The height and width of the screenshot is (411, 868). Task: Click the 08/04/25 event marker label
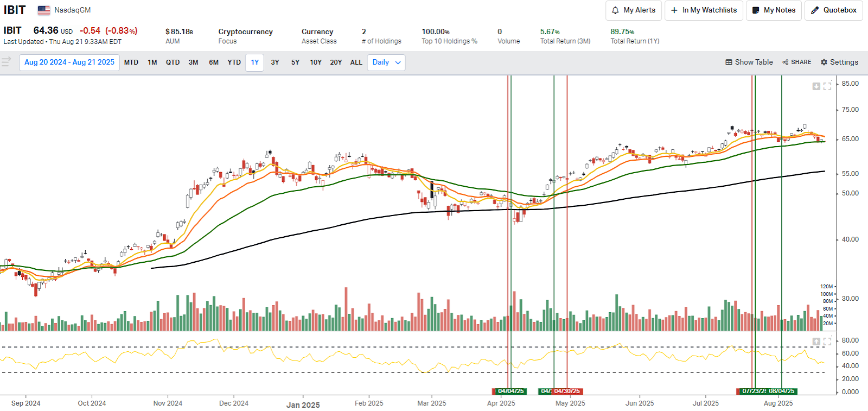[782, 391]
